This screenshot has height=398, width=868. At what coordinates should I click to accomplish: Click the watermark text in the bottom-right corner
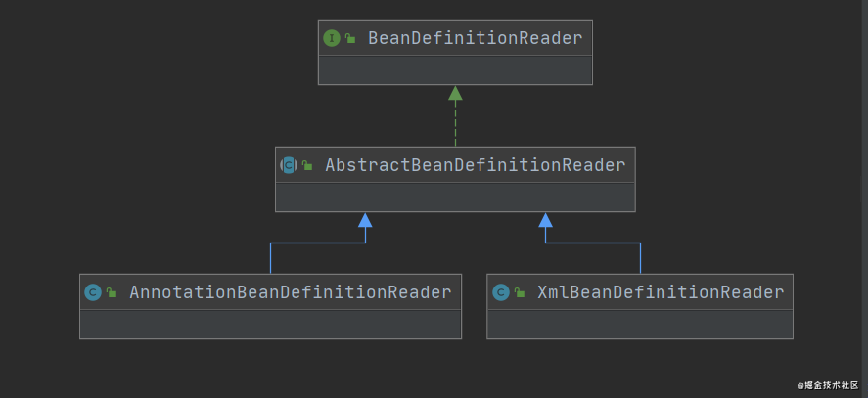[828, 385]
